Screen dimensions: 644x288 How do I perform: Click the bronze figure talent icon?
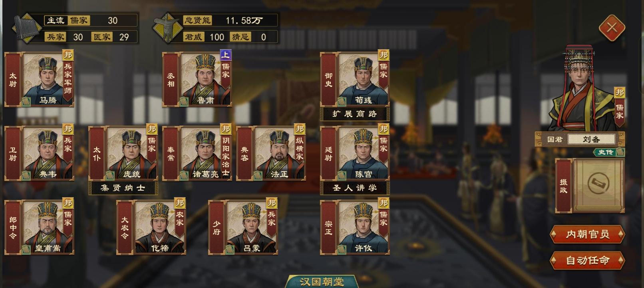(x=166, y=28)
